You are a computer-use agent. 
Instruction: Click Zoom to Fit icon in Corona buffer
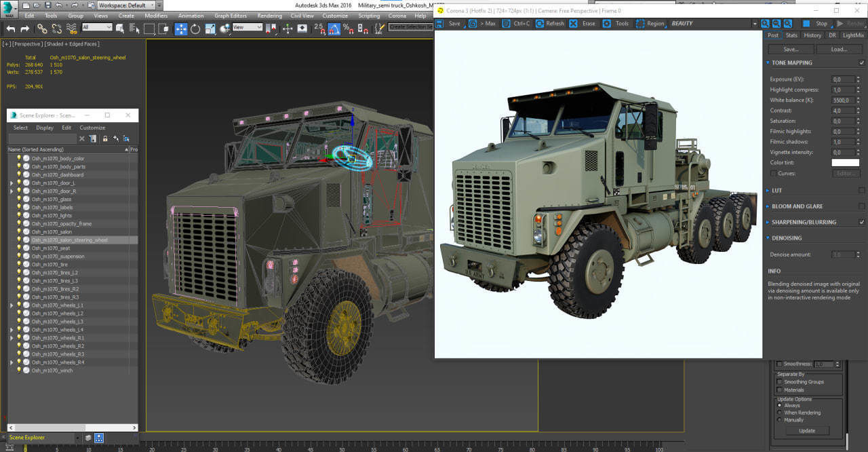[788, 24]
